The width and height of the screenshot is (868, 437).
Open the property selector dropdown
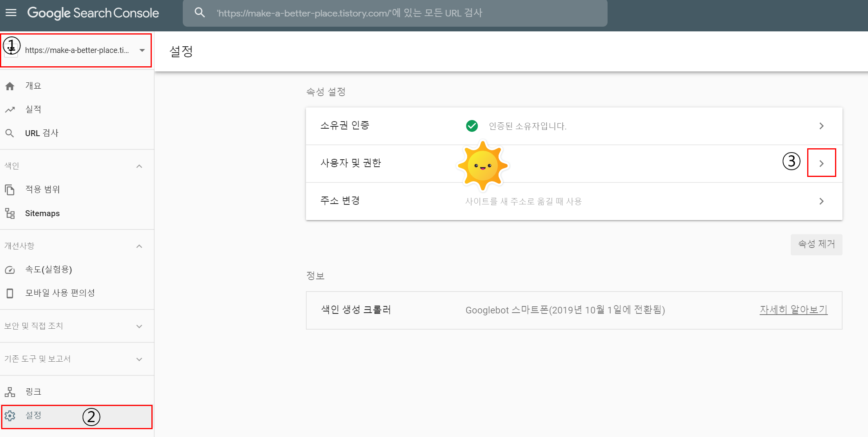click(x=142, y=50)
